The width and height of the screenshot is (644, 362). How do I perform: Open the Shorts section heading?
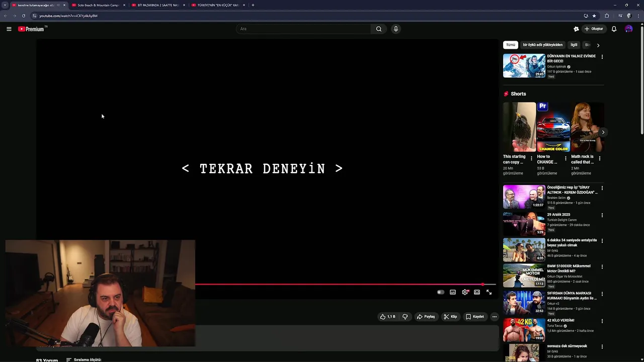coord(518,94)
